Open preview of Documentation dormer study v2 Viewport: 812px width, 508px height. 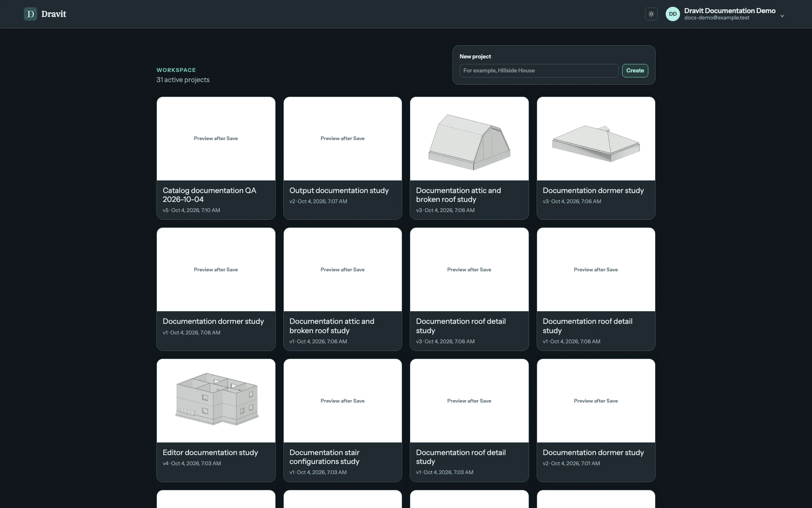click(x=596, y=401)
